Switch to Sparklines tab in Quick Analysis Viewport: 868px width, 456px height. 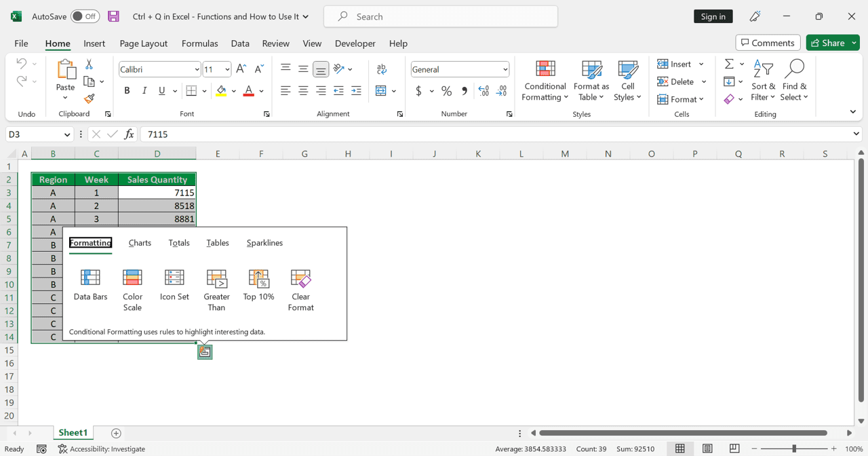264,243
